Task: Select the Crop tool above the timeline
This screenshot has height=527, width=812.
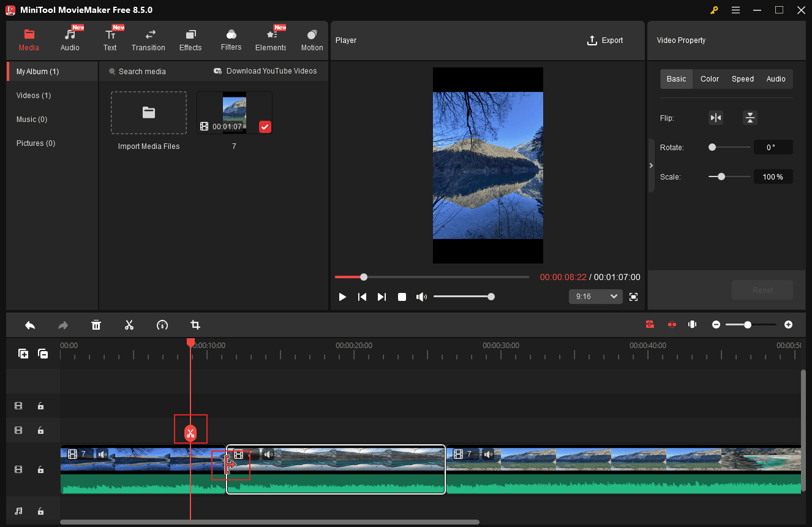Action: tap(195, 325)
